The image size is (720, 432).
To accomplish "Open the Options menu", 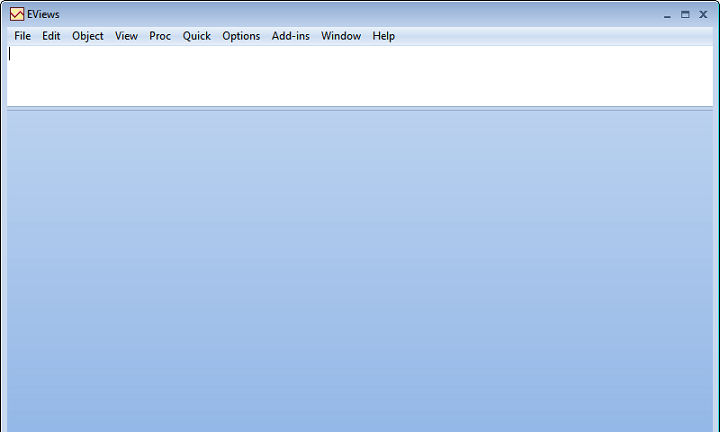I will [241, 36].
